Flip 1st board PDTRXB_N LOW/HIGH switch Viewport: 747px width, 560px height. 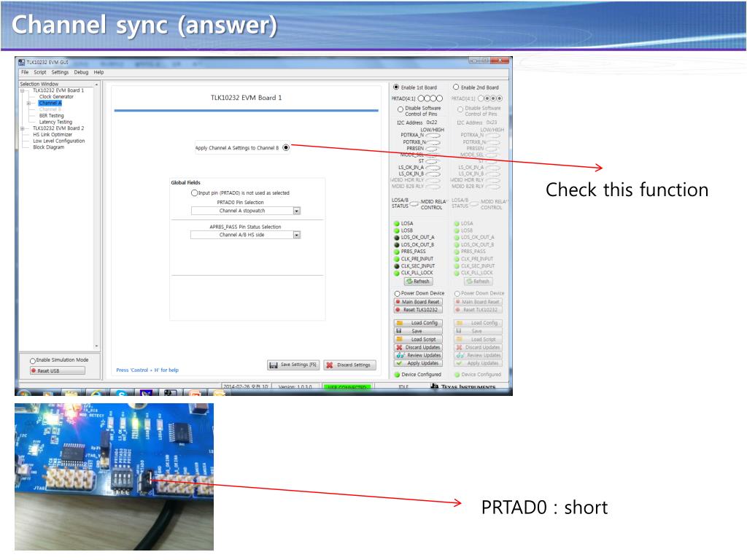[x=433, y=142]
